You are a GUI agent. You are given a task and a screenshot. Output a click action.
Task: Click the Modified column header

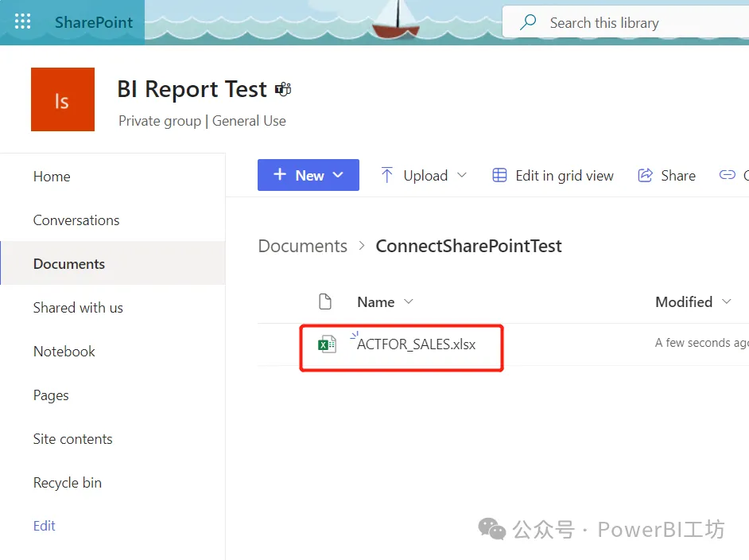(x=684, y=302)
